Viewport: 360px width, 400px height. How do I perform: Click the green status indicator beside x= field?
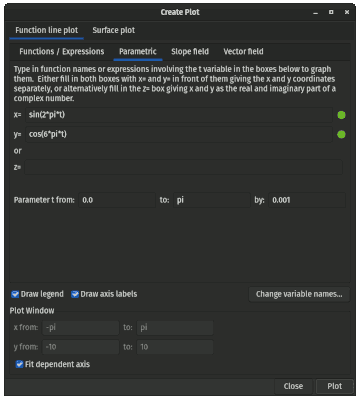(x=341, y=115)
